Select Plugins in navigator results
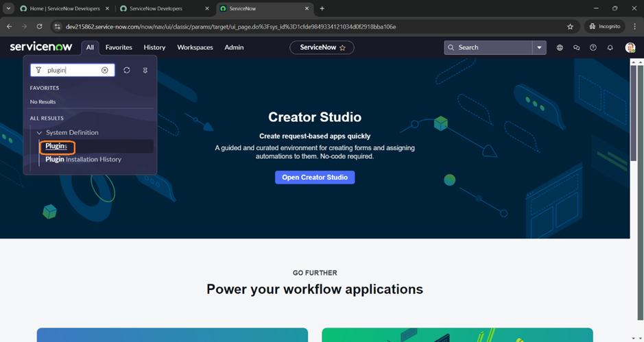The width and height of the screenshot is (644, 342). tap(56, 146)
